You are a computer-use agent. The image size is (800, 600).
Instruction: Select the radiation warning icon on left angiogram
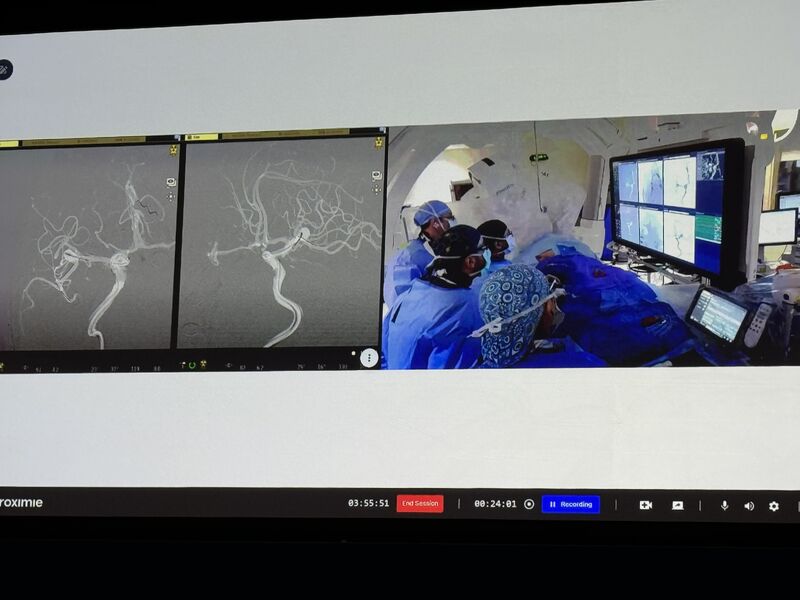pyautogui.click(x=172, y=150)
